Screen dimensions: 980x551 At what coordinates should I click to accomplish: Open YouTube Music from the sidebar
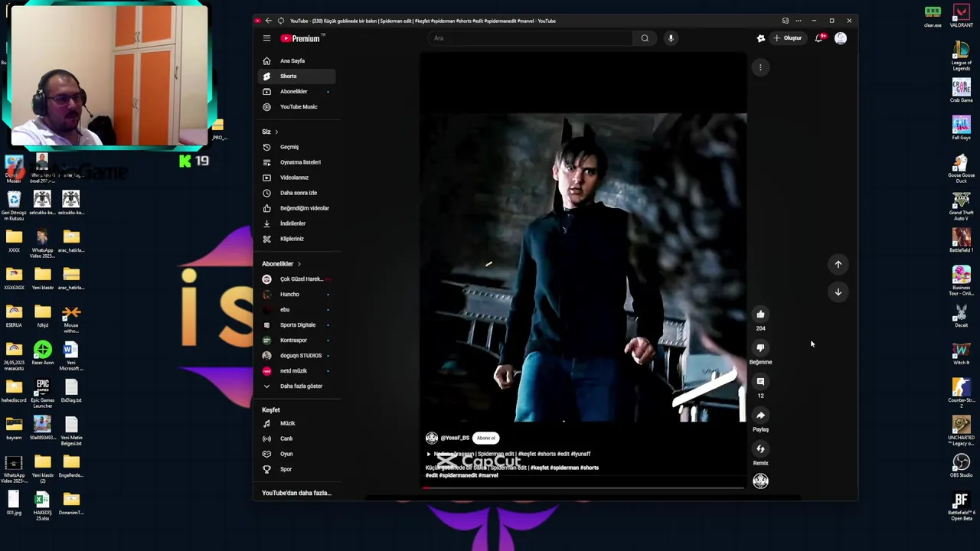pyautogui.click(x=297, y=106)
